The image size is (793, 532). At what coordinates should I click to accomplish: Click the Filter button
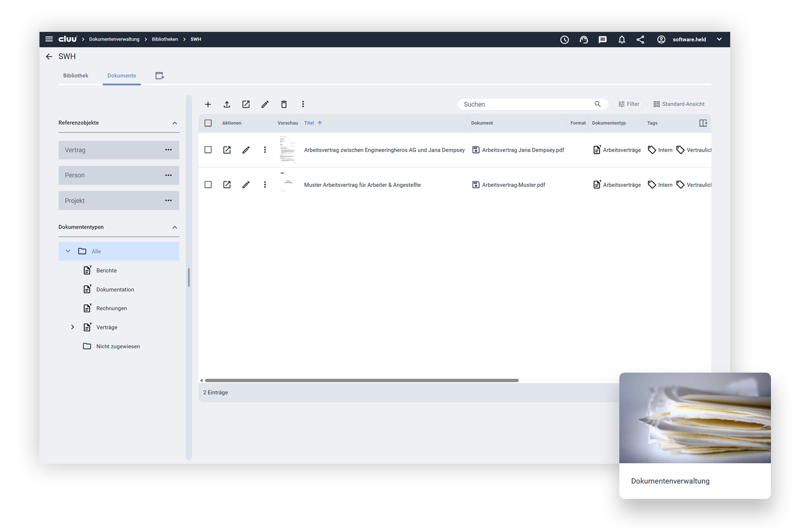628,104
